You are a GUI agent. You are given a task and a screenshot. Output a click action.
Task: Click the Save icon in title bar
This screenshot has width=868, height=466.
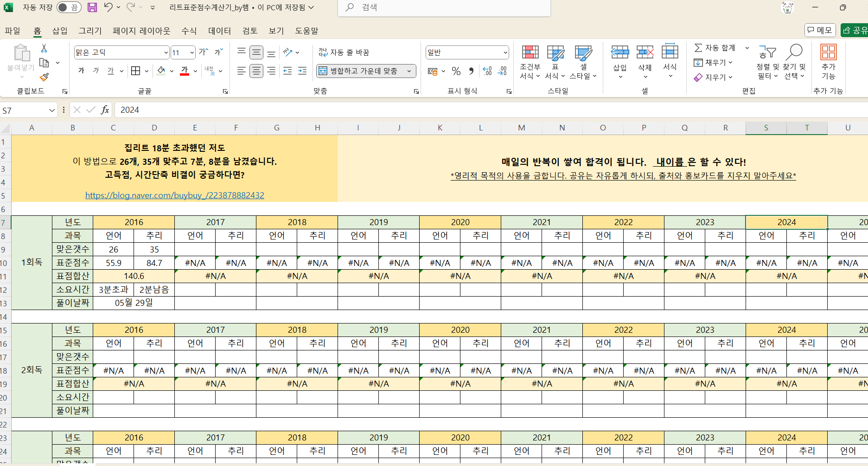point(92,7)
